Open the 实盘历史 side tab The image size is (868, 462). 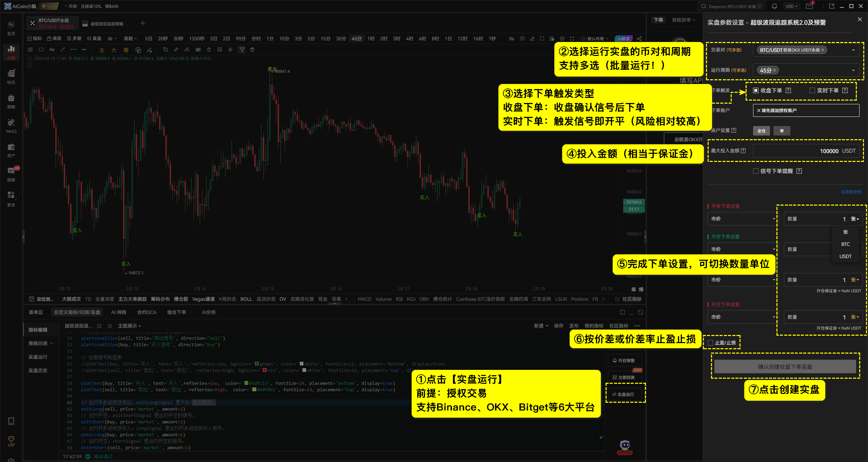tap(38, 371)
